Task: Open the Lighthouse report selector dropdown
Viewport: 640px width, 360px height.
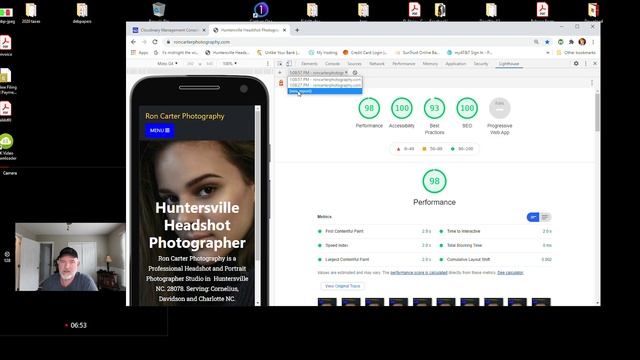Action: tap(319, 73)
